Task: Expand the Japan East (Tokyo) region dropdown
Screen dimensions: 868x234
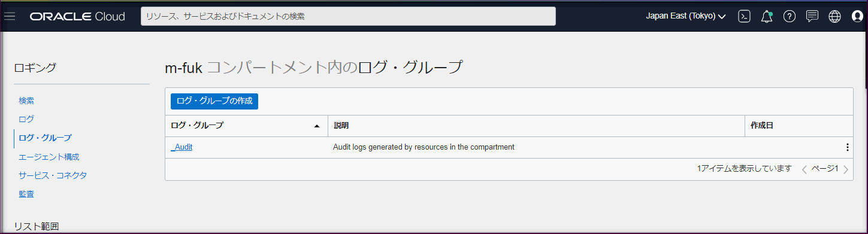Action: click(x=686, y=16)
